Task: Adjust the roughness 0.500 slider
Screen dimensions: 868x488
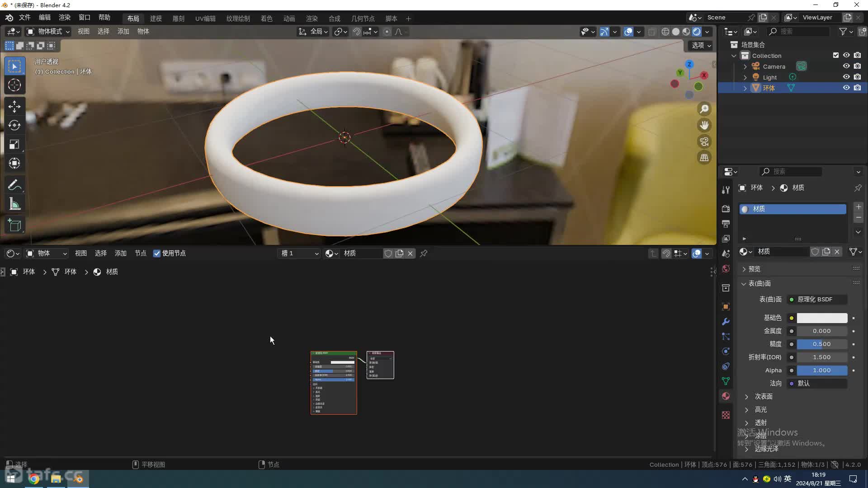Action: (822, 344)
